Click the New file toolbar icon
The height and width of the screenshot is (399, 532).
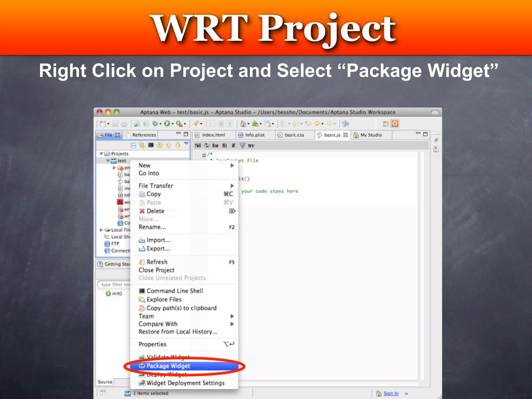tap(103, 124)
